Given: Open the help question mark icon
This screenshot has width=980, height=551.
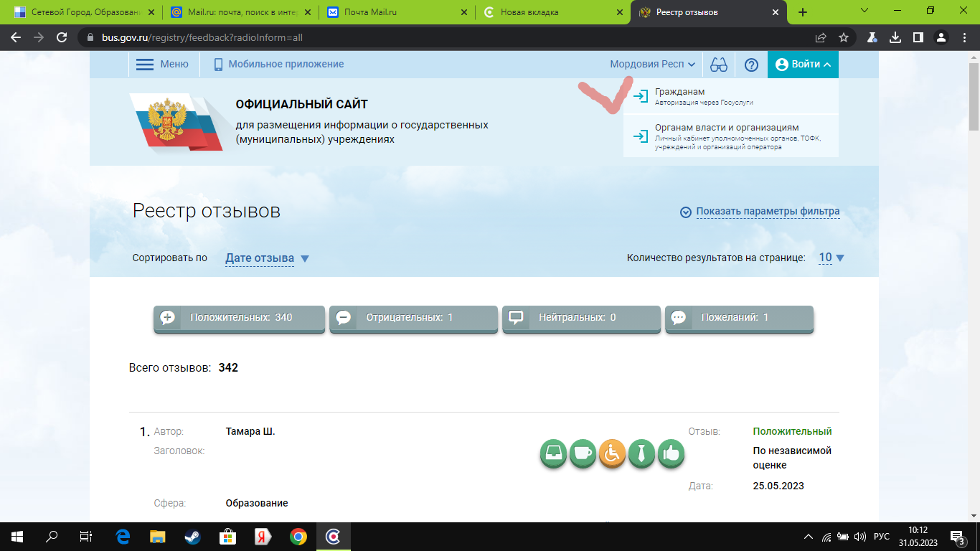Looking at the screenshot, I should coord(751,65).
